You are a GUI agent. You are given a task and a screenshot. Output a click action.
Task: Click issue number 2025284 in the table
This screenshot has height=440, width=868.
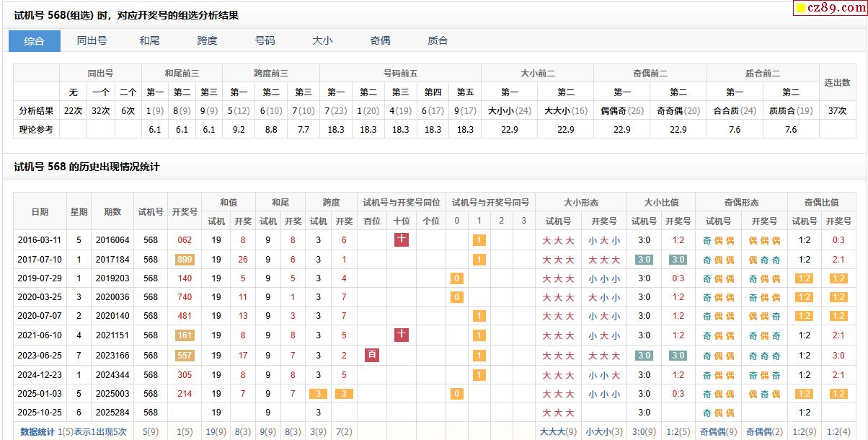click(x=112, y=413)
